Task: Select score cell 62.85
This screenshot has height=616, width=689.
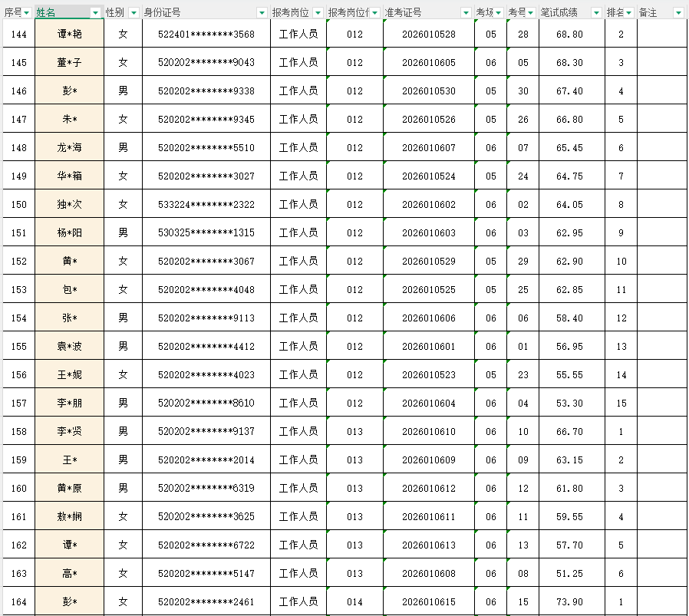Action: click(572, 289)
